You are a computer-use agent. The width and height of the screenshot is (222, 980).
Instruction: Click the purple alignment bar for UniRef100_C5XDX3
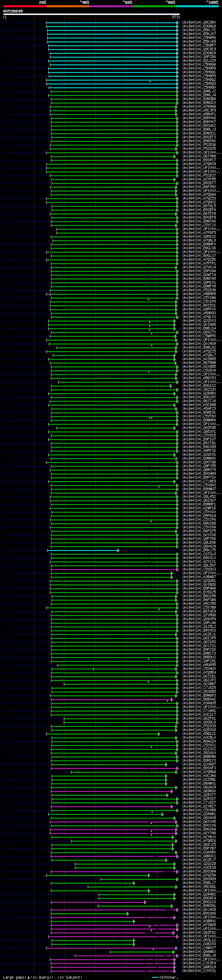[114, 569]
